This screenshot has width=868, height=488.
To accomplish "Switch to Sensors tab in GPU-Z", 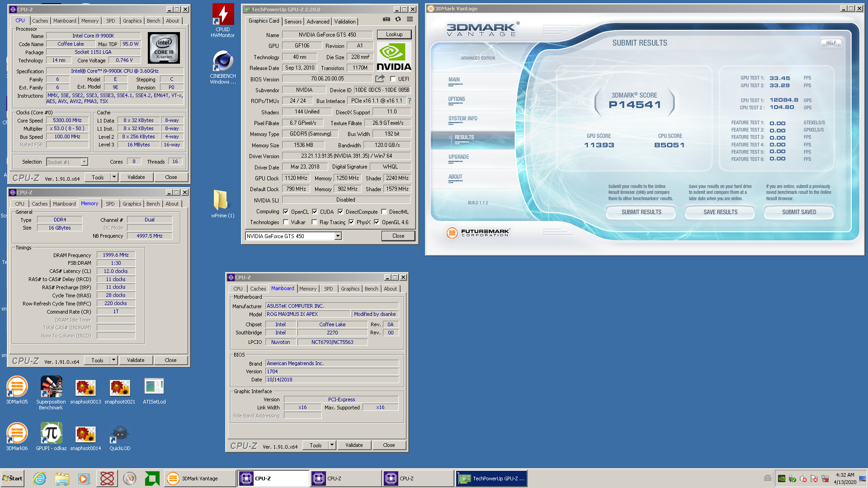I will click(293, 22).
